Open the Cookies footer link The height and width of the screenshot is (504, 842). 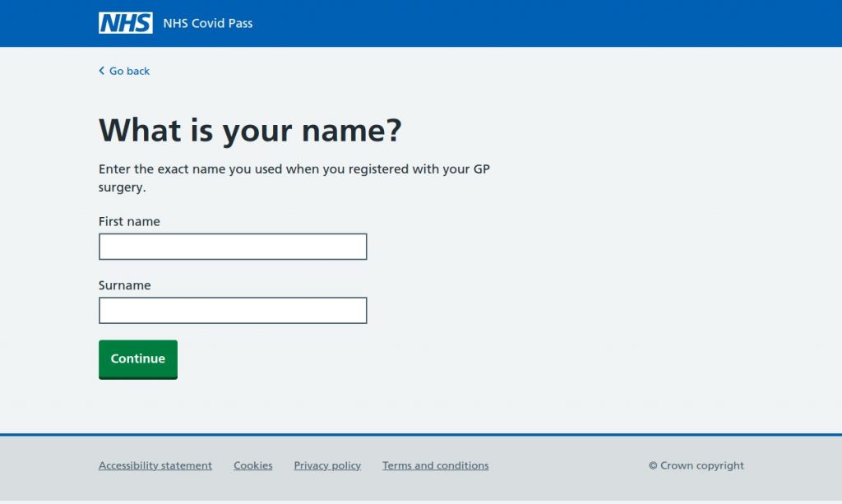tap(253, 465)
